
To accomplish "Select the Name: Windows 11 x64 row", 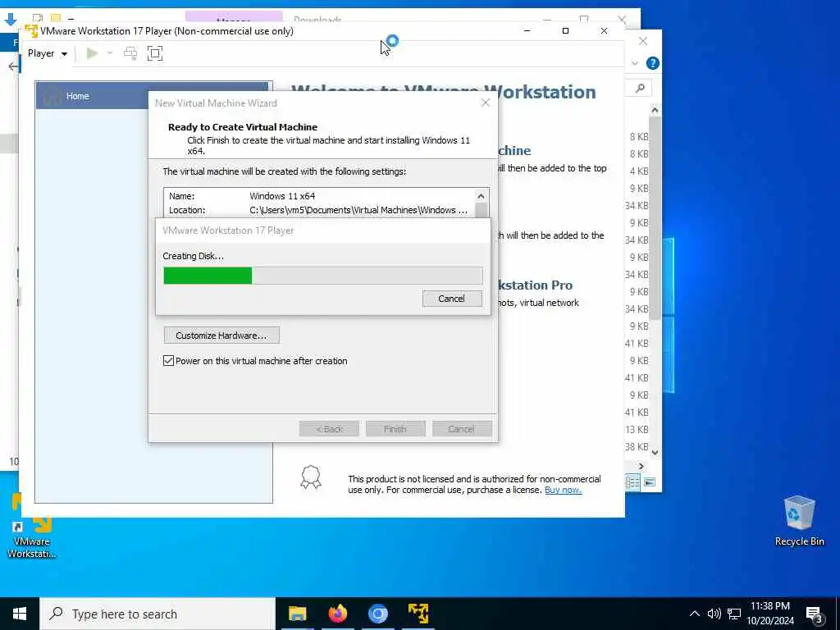I will coord(319,196).
